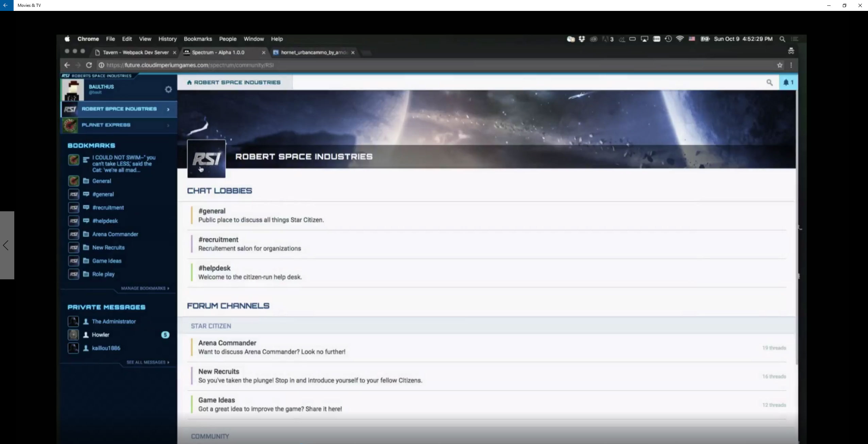Click the page vertical scrollbar
The width and height of the screenshot is (868, 444).
[x=797, y=227]
